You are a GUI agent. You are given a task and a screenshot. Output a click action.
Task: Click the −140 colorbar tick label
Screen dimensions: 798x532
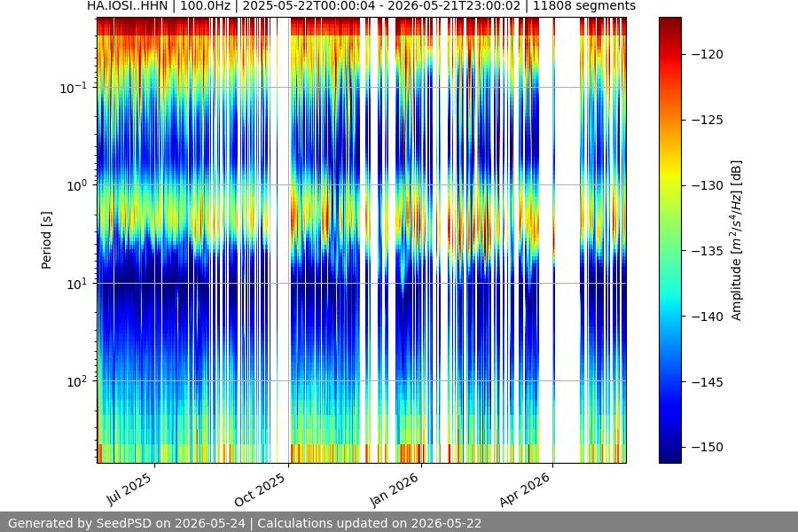pyautogui.click(x=708, y=317)
